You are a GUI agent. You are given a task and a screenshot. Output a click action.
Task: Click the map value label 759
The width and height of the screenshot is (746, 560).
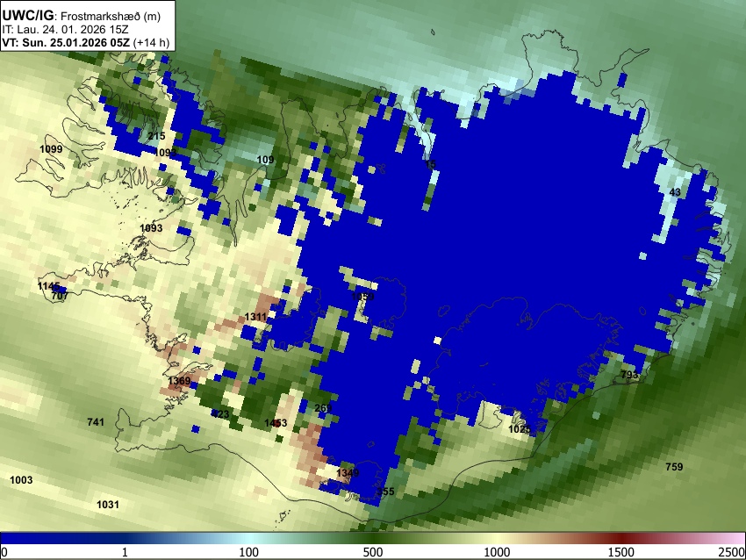[x=674, y=467]
